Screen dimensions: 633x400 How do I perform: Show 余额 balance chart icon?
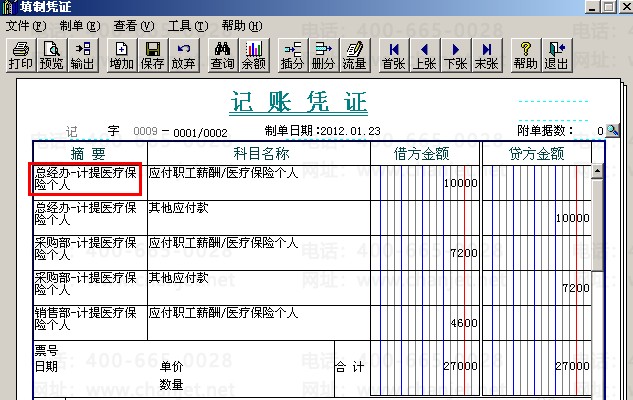tap(254, 56)
